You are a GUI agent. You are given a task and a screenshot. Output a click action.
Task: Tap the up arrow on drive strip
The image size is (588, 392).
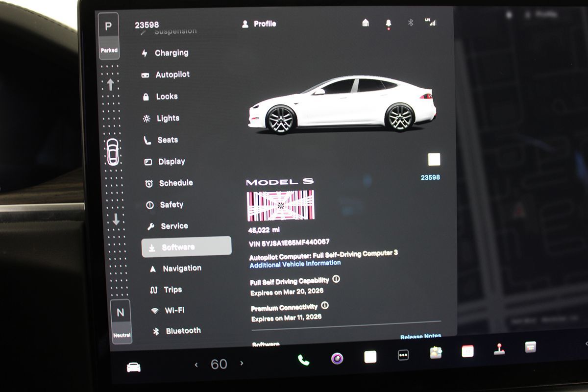110,84
